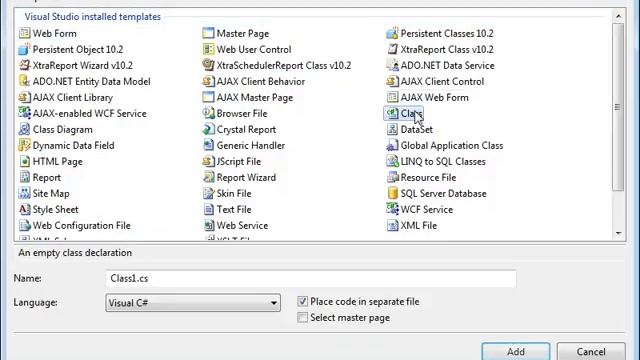Image resolution: width=640 pixels, height=360 pixels.
Task: Choose the Persistent Classes 10.2 icon
Action: pyautogui.click(x=392, y=33)
